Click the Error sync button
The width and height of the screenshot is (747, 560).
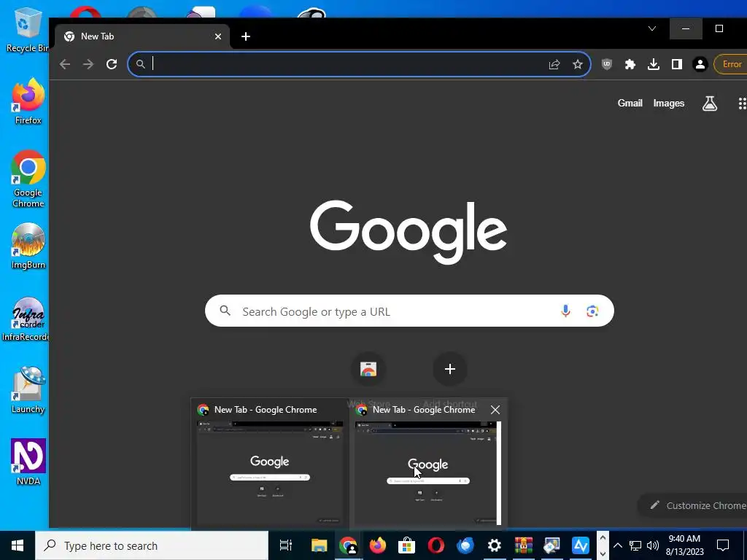(730, 64)
